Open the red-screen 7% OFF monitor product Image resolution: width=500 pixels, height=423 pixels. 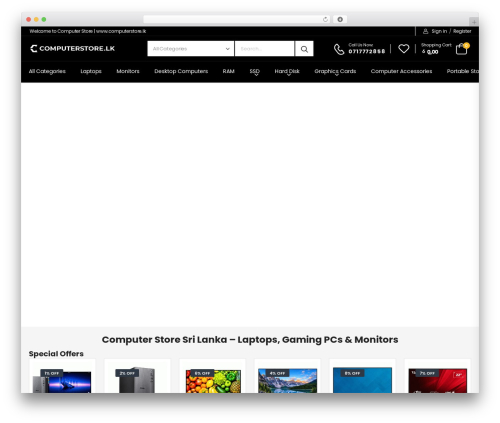[x=437, y=376]
